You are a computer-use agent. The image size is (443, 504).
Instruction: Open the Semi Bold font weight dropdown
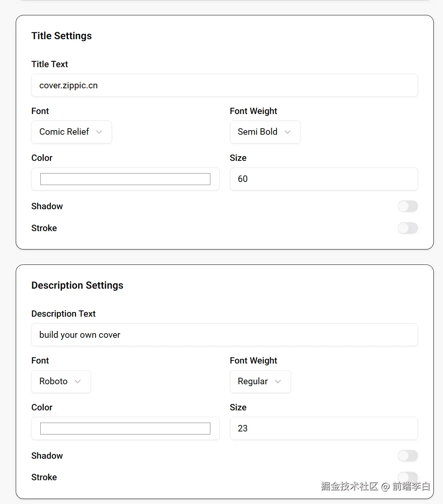point(265,132)
